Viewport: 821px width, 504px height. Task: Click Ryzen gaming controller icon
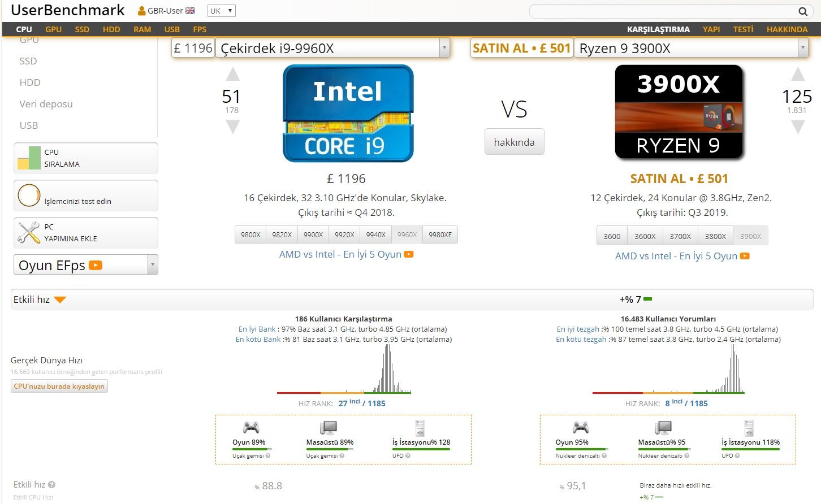pyautogui.click(x=581, y=427)
